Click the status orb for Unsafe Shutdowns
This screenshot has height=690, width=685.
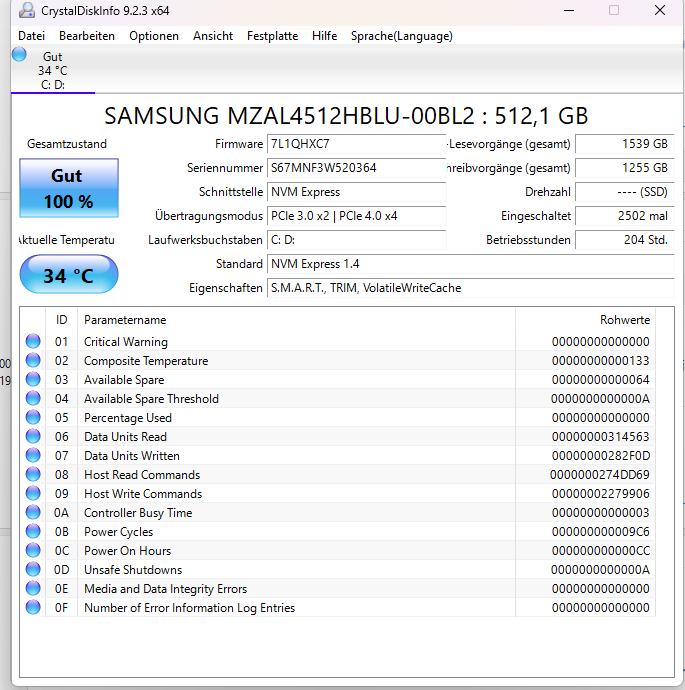point(33,569)
